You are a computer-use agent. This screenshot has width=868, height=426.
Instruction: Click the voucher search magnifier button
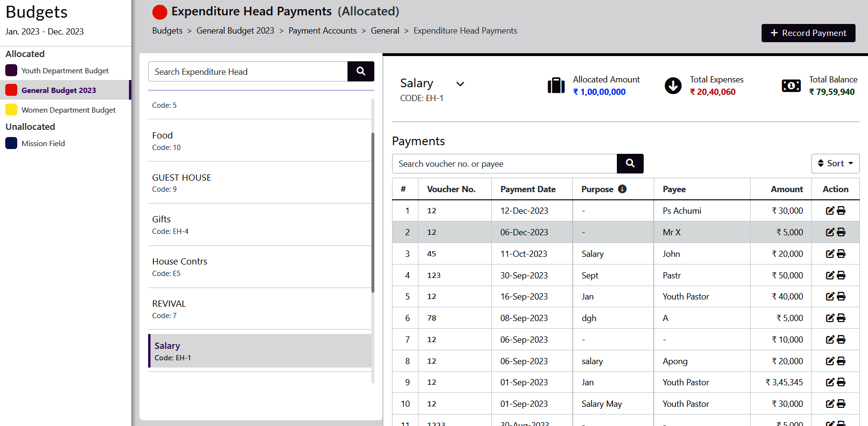tap(630, 163)
